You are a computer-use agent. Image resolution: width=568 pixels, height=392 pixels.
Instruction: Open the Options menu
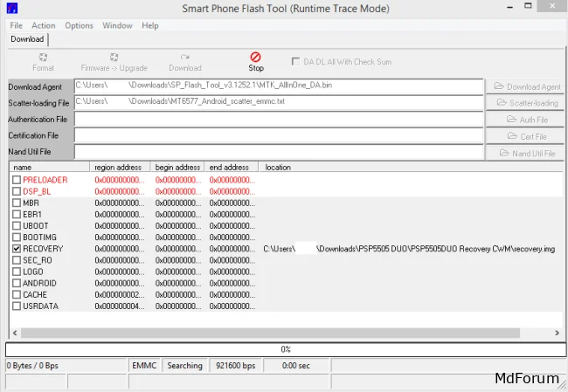79,25
